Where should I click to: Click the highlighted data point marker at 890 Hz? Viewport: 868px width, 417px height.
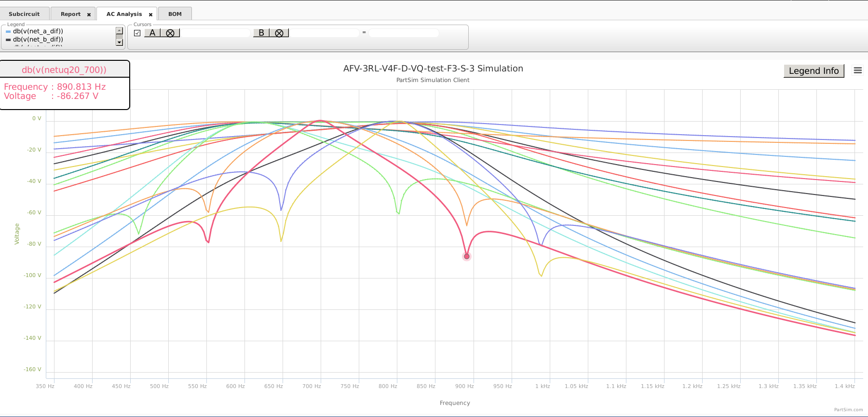[466, 256]
